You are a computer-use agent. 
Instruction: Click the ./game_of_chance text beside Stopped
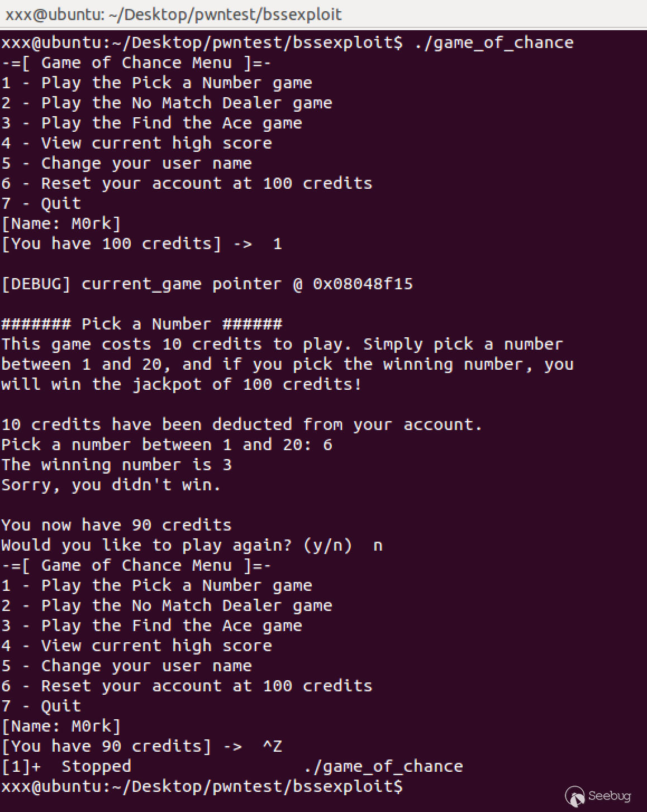pos(383,766)
